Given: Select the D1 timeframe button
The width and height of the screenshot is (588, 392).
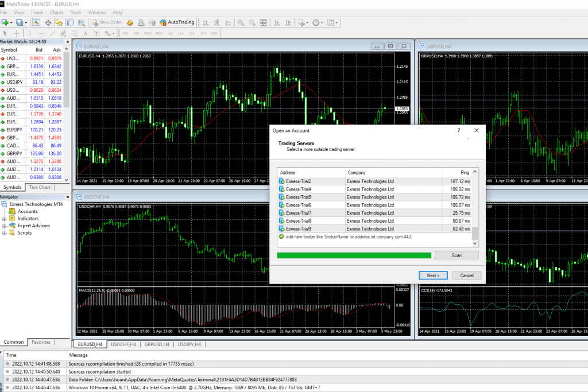Looking at the screenshot, I should click(x=192, y=33).
